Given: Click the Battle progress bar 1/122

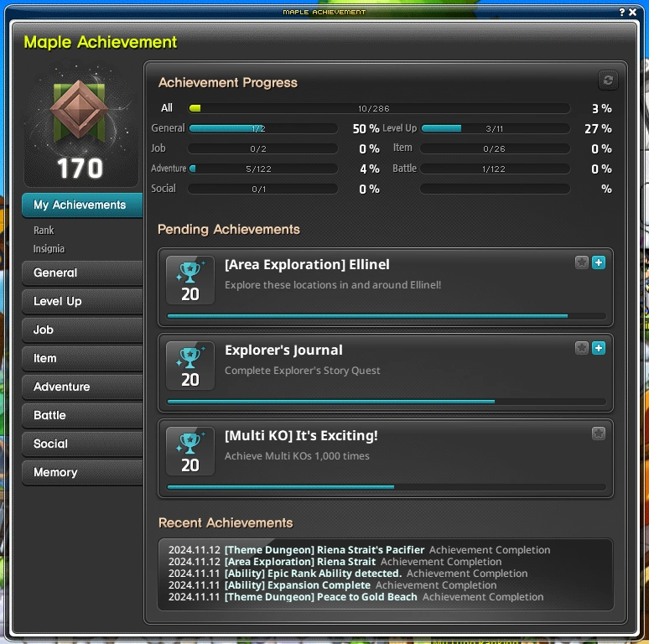Looking at the screenshot, I should point(495,169).
